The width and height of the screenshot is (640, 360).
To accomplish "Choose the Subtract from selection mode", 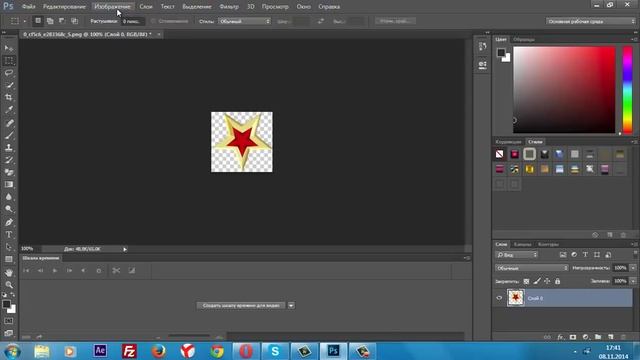I will pos(62,21).
